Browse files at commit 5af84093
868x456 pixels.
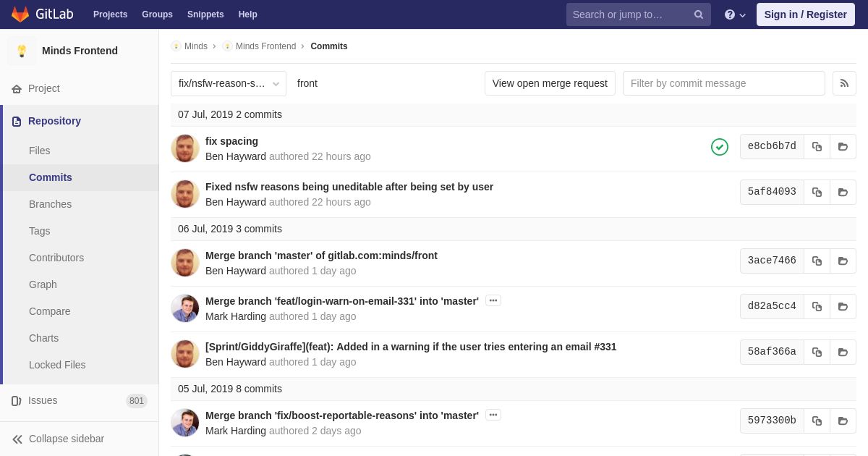click(843, 192)
